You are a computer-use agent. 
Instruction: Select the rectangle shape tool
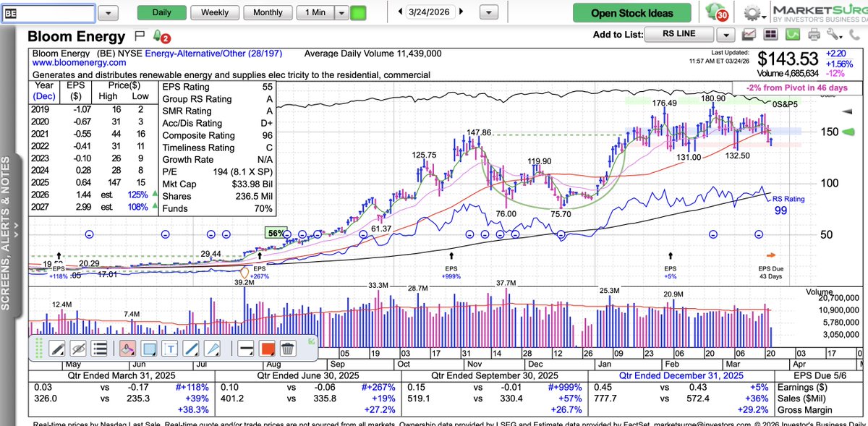point(150,348)
